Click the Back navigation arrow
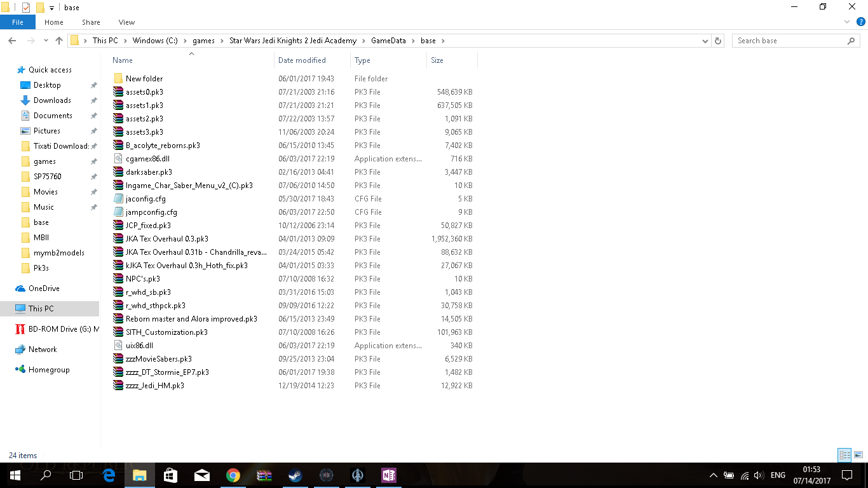868x488 pixels. 12,41
